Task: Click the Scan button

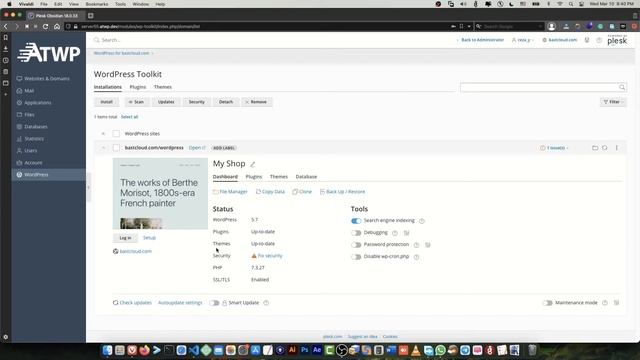Action: coord(136,102)
